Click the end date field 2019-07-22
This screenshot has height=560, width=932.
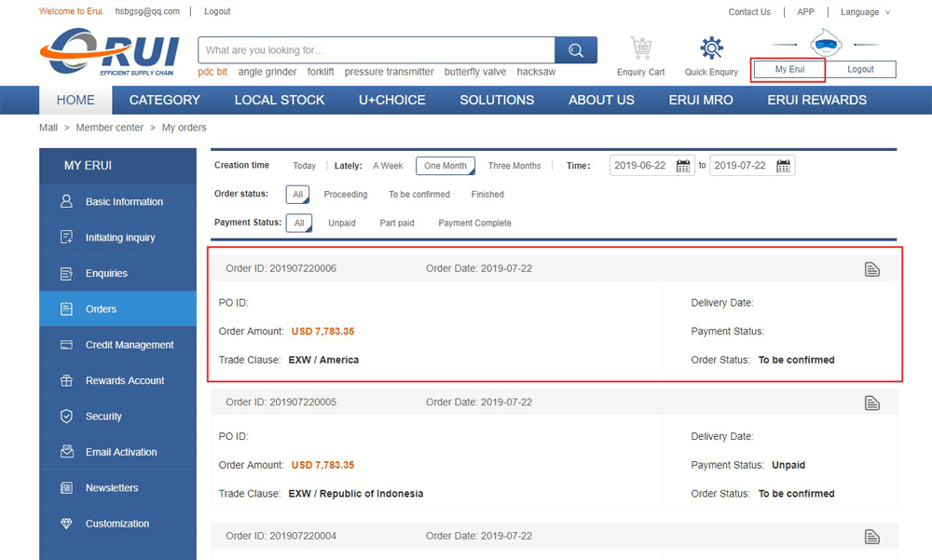coord(752,166)
